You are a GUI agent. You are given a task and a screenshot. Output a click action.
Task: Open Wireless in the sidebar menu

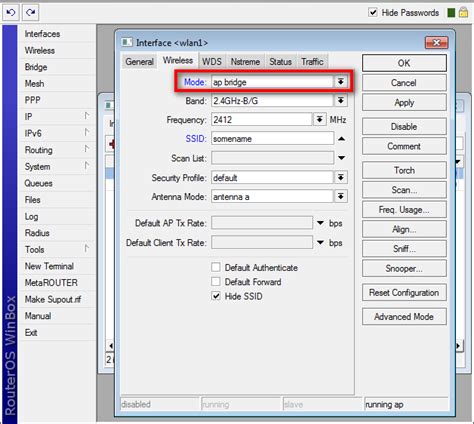[x=40, y=50]
